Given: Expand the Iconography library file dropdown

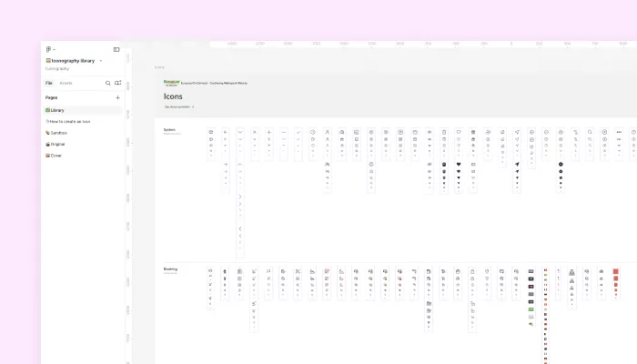Looking at the screenshot, I should coord(101,61).
